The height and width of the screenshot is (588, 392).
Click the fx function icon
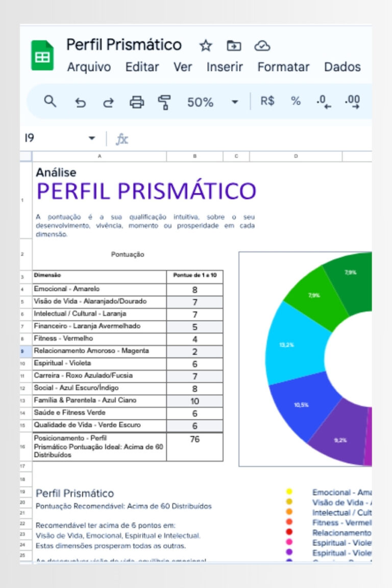[121, 139]
